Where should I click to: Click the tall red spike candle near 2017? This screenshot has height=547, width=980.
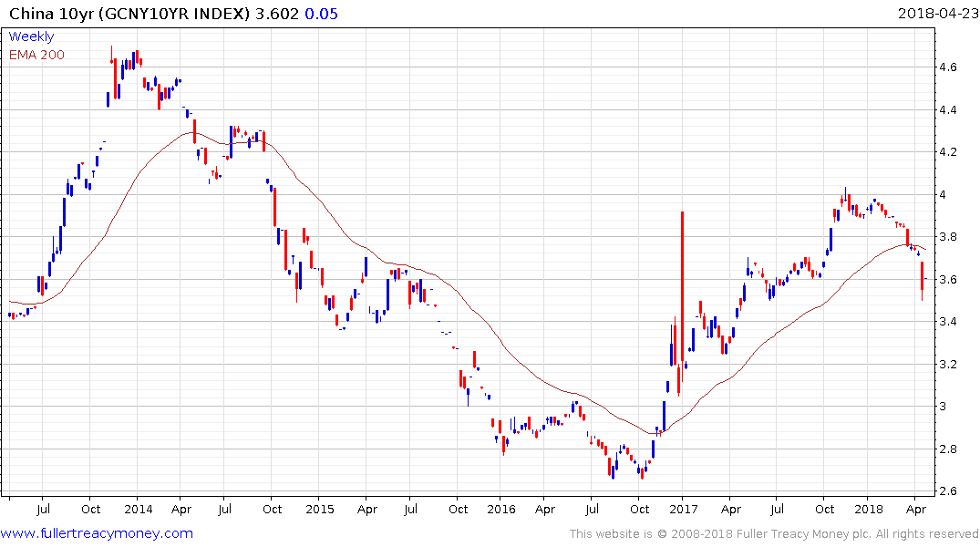point(683,296)
